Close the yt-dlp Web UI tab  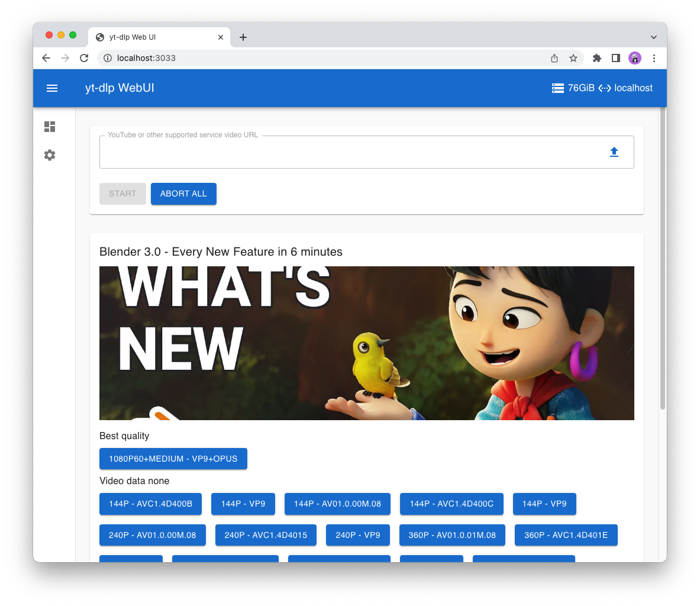coord(221,37)
